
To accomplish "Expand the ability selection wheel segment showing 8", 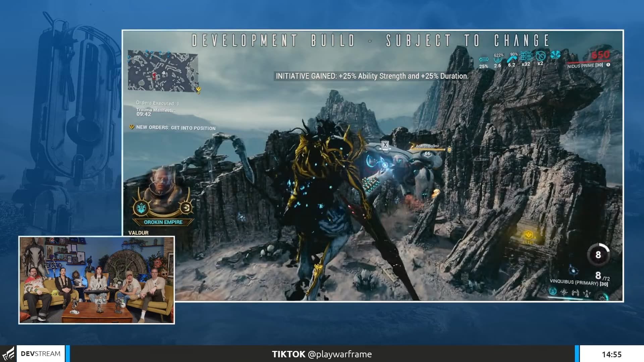I will 598,254.
